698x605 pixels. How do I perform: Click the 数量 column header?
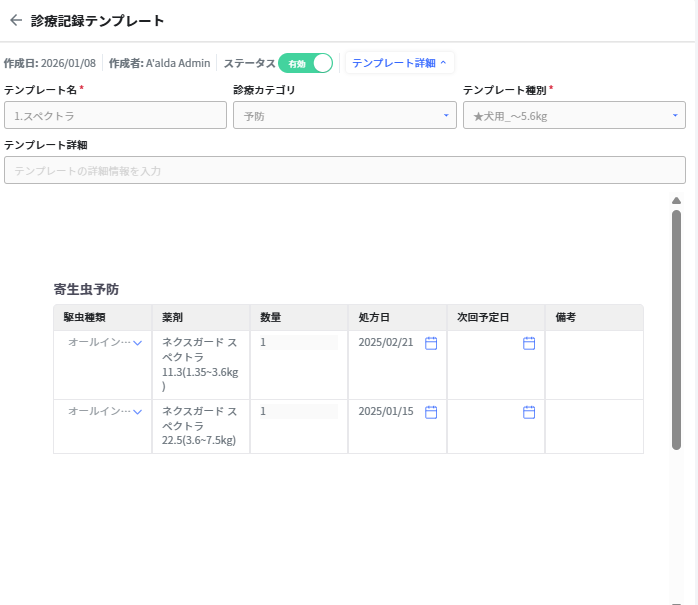[x=299, y=317]
